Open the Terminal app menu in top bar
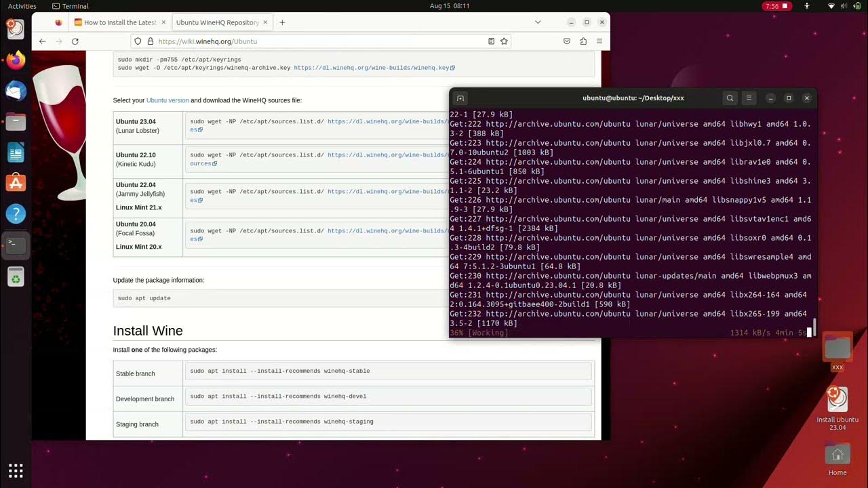The width and height of the screenshot is (868, 488). coord(70,6)
